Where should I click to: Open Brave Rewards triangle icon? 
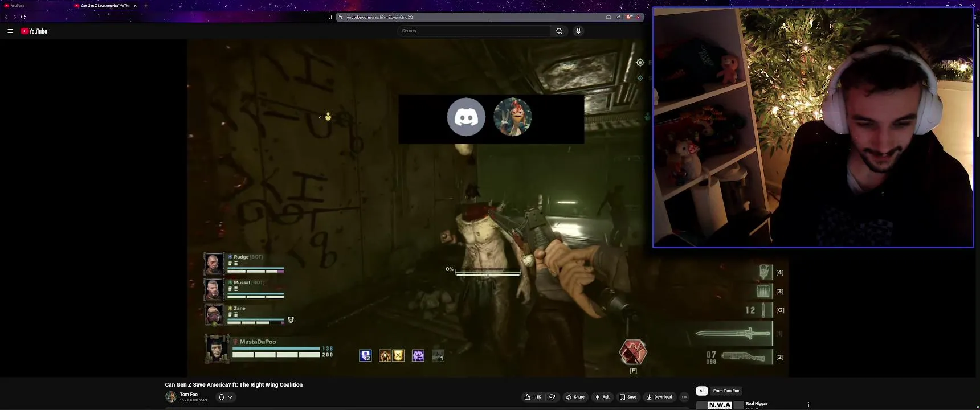[x=638, y=17]
